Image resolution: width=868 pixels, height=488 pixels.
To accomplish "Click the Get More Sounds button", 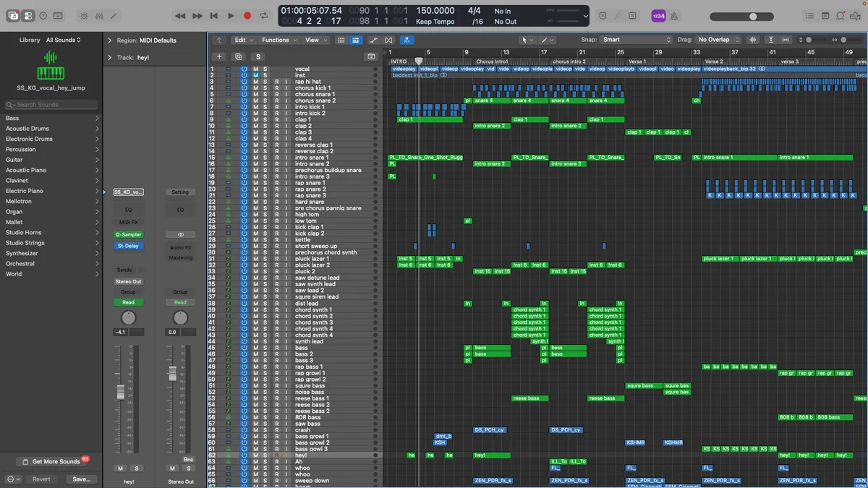I will (x=55, y=461).
